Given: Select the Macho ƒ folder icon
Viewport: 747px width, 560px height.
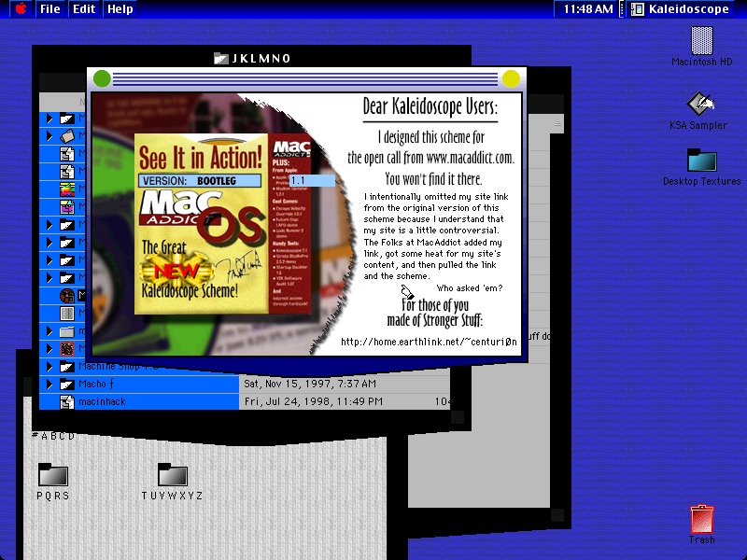Looking at the screenshot, I should tap(67, 385).
